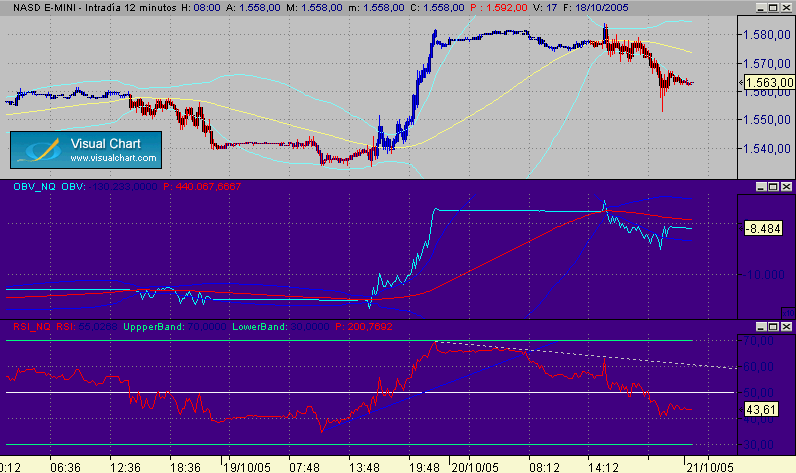Maximize the RSI_NQ indicator panel
Image resolution: width=796 pixels, height=473 pixels.
773,326
